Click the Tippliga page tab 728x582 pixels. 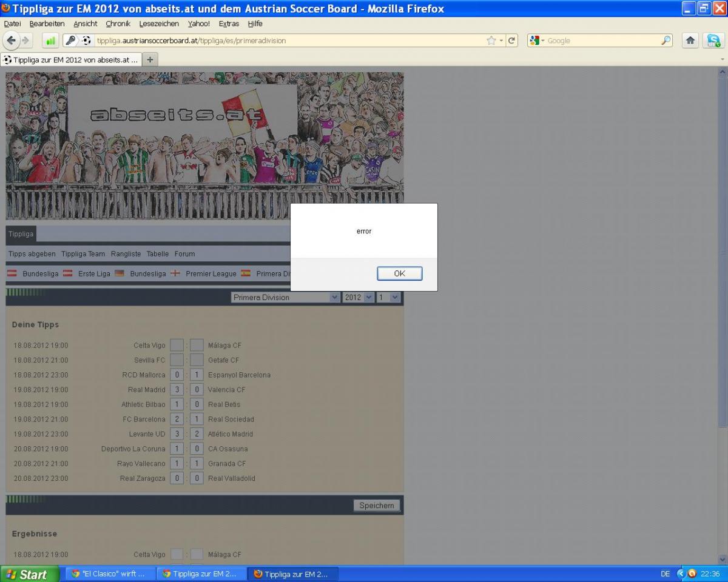pos(21,233)
